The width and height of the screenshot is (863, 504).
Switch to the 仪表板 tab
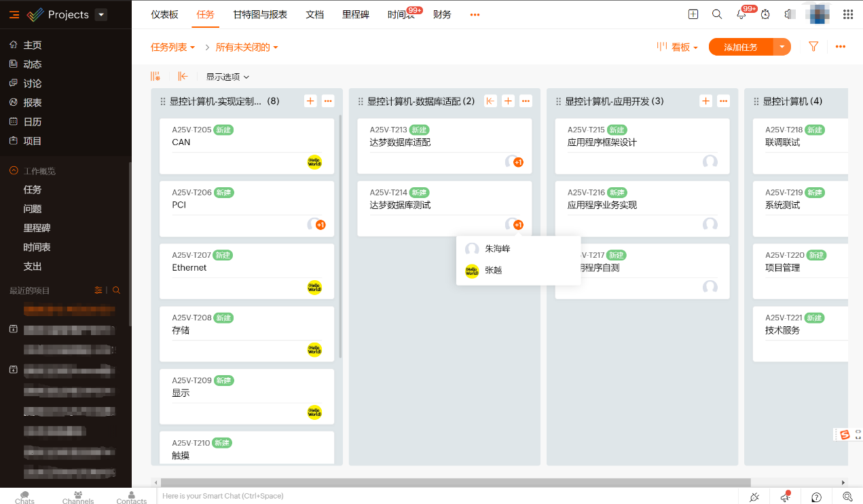(165, 14)
